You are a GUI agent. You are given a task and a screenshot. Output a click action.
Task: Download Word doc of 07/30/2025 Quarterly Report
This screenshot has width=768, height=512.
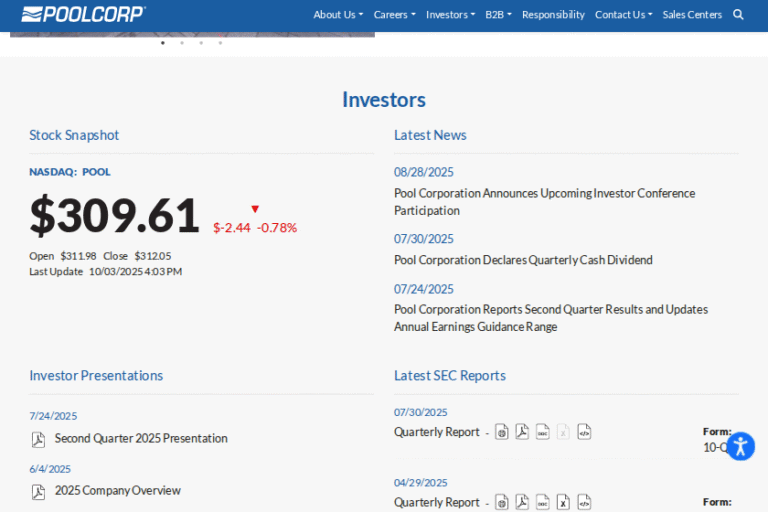(x=542, y=432)
